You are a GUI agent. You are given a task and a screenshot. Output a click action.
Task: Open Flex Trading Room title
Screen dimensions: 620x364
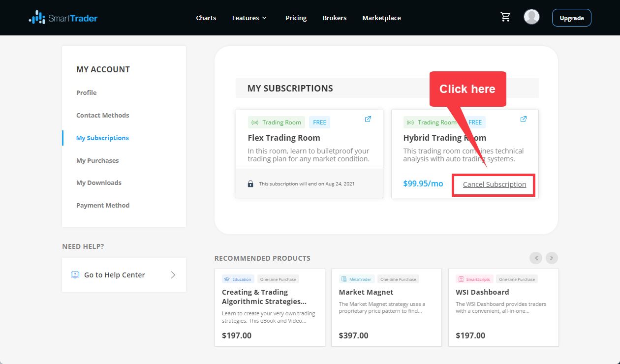284,138
